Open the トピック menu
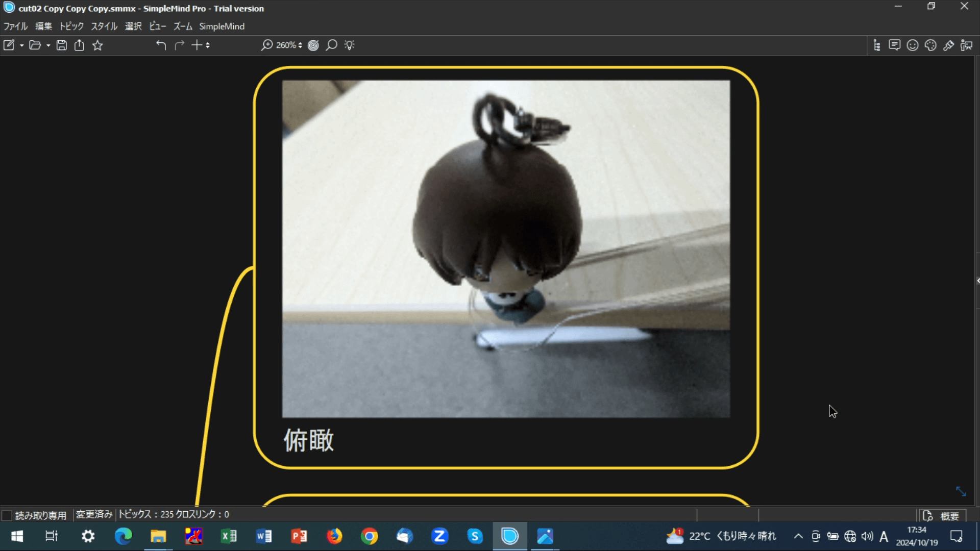Screen dimensions: 980x551 coord(71,26)
